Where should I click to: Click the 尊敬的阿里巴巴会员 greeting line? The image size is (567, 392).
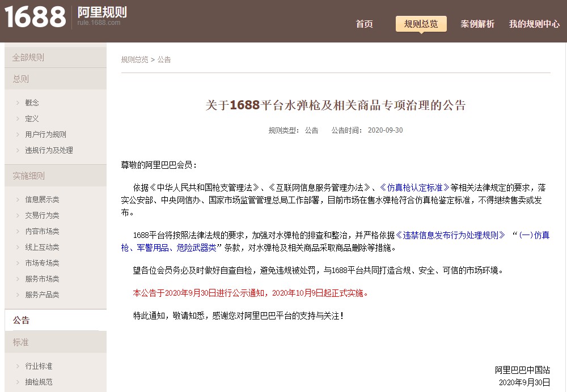159,165
